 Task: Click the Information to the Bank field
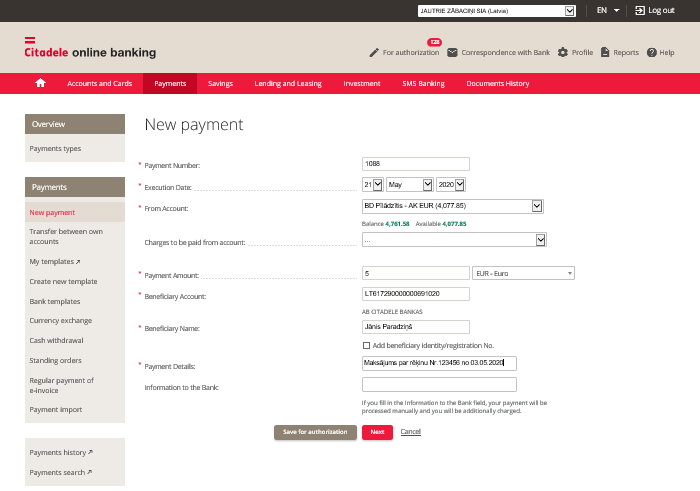[x=439, y=384]
